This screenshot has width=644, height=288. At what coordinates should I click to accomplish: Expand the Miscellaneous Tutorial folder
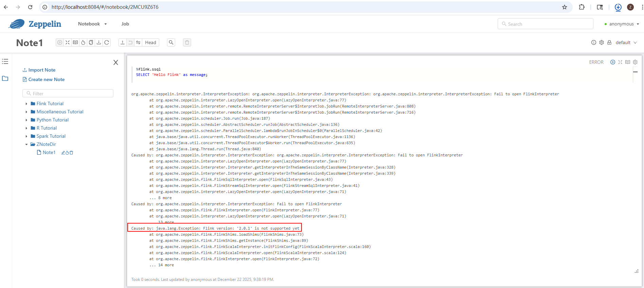(x=26, y=112)
